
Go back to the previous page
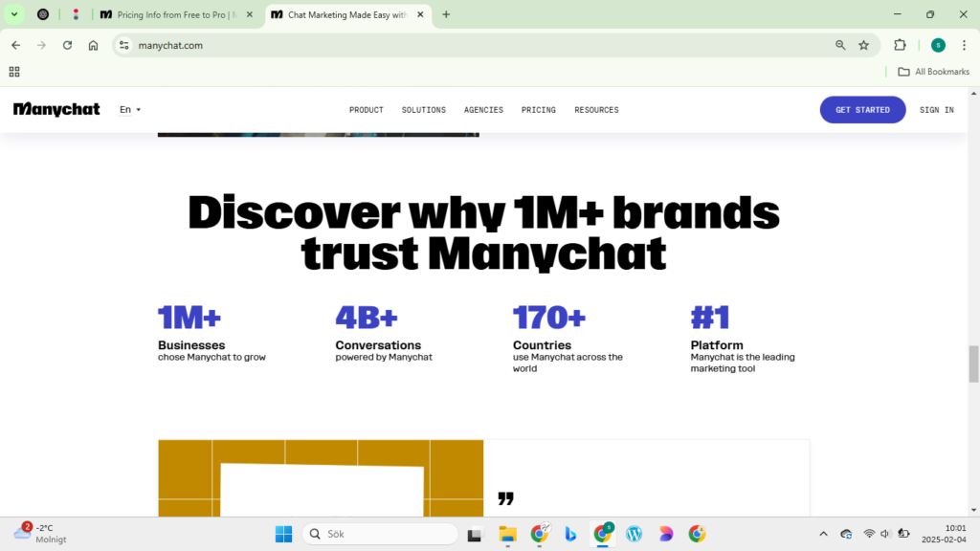click(x=16, y=45)
